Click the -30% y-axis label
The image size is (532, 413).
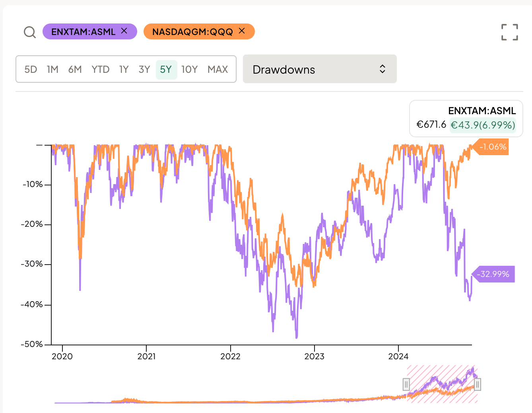(32, 264)
